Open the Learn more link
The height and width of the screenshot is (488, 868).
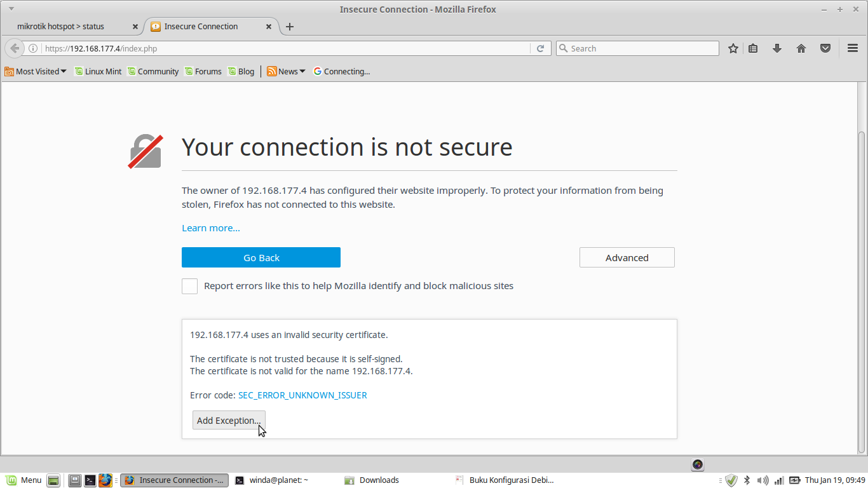coord(211,228)
